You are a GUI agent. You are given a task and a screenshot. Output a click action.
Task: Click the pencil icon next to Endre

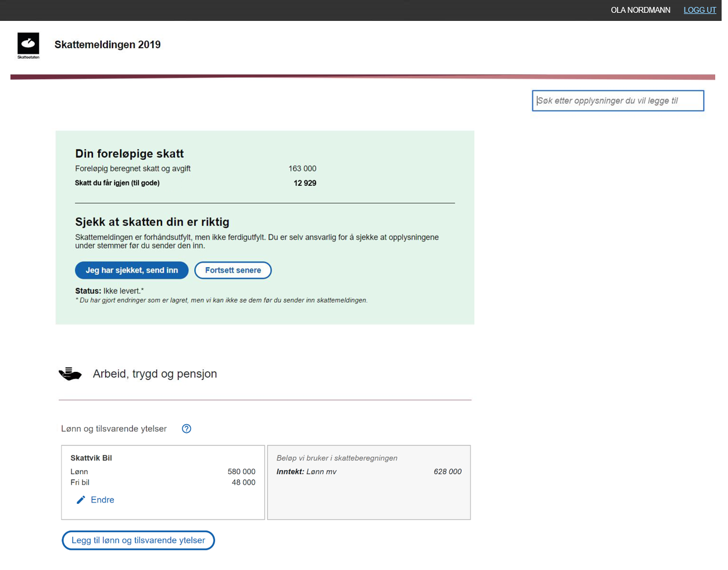click(81, 500)
